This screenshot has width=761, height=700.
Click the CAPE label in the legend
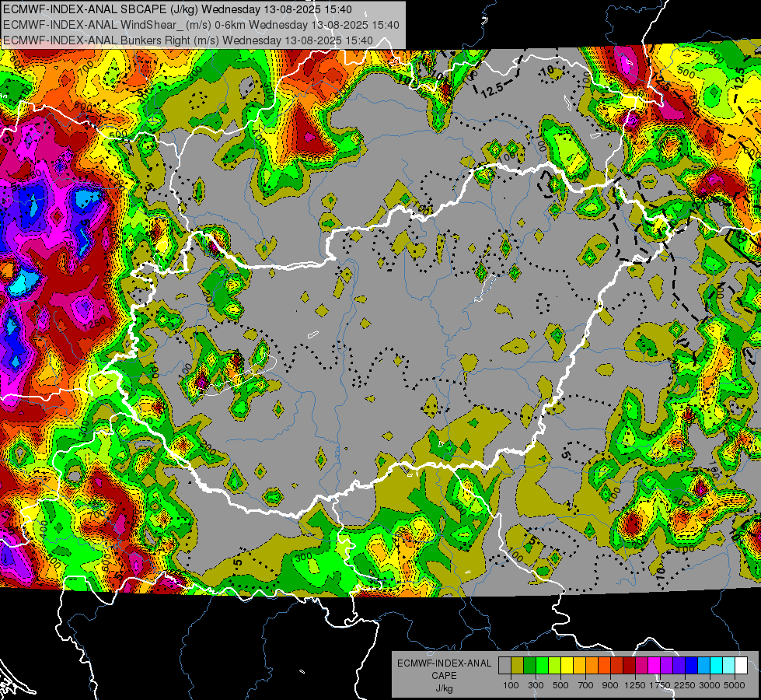click(444, 676)
